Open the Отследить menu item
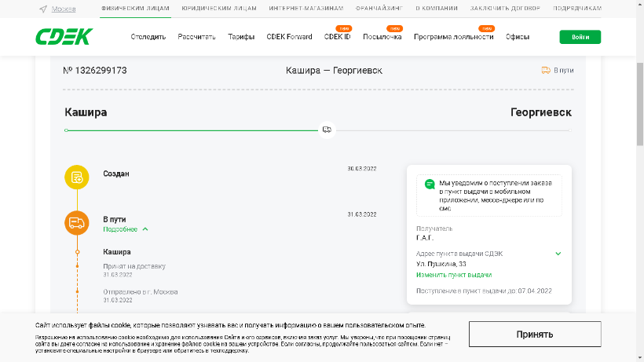Screen dimensions: 644x362 148,37
